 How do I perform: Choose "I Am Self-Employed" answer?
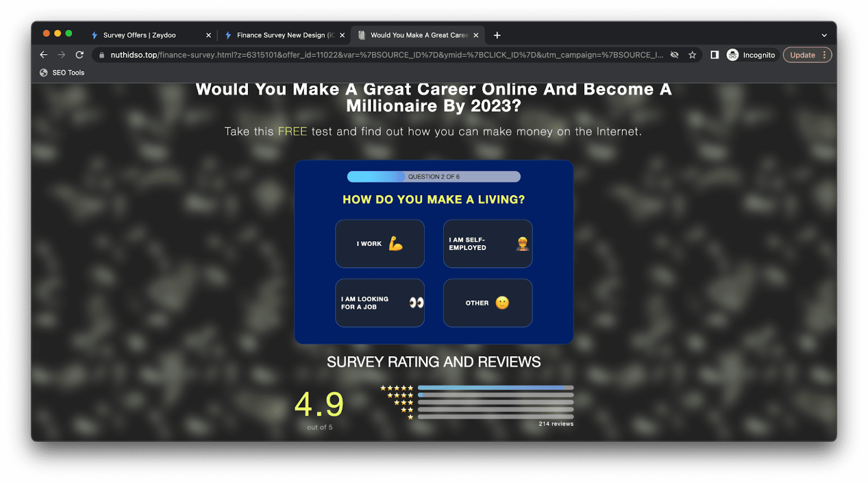[488, 244]
